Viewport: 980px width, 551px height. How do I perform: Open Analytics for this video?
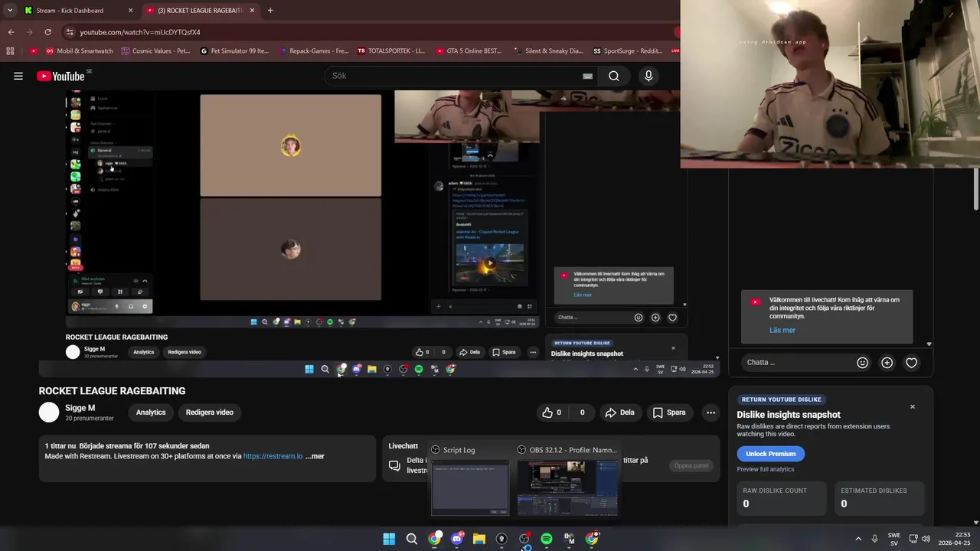[151, 412]
